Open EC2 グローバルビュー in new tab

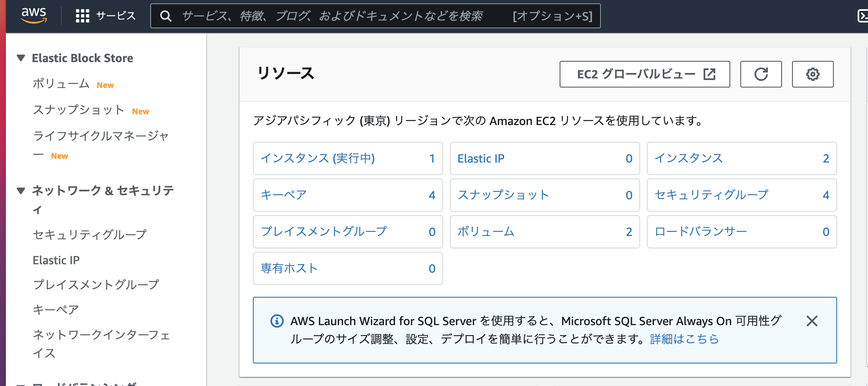[644, 74]
